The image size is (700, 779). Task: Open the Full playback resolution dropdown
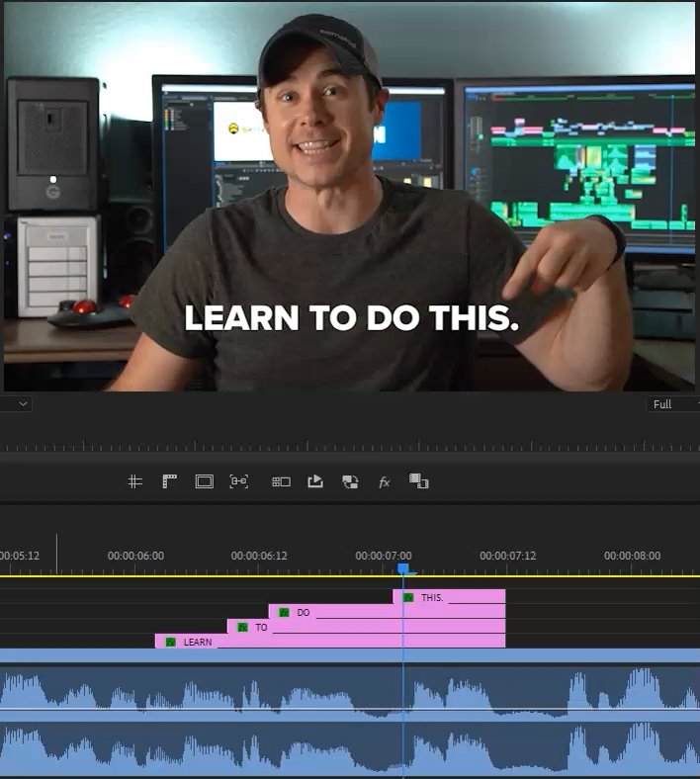(671, 404)
